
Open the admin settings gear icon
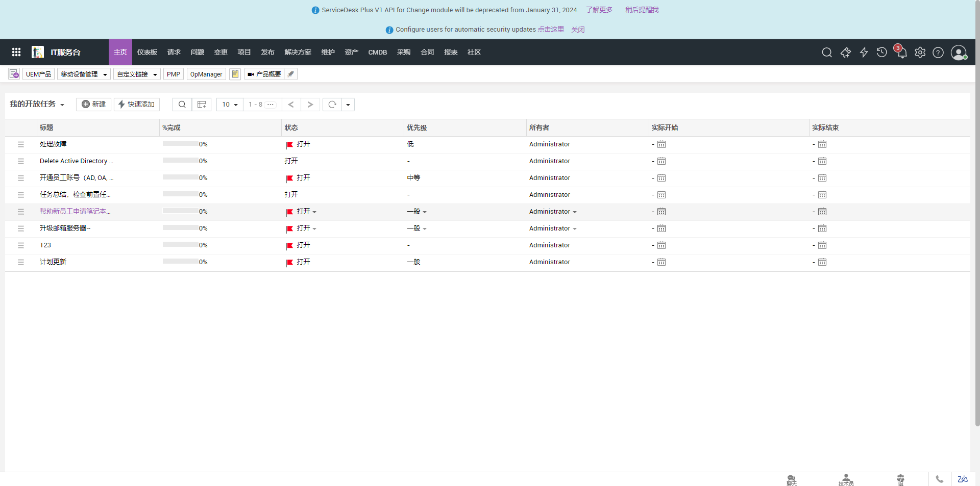point(920,53)
